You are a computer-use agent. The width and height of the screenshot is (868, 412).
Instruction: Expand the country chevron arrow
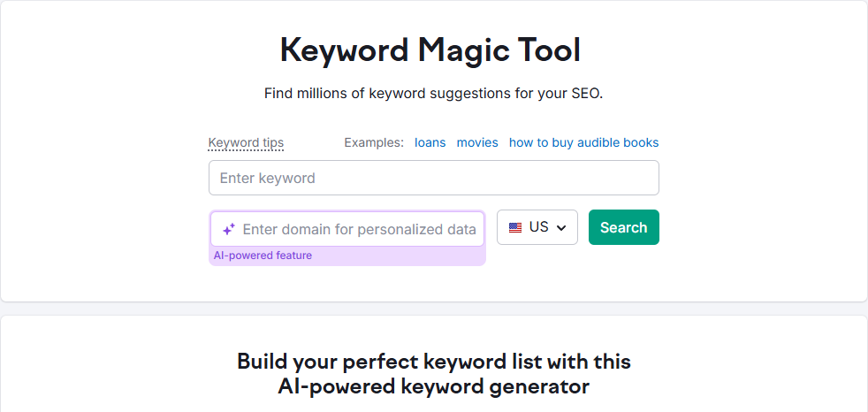pyautogui.click(x=561, y=227)
